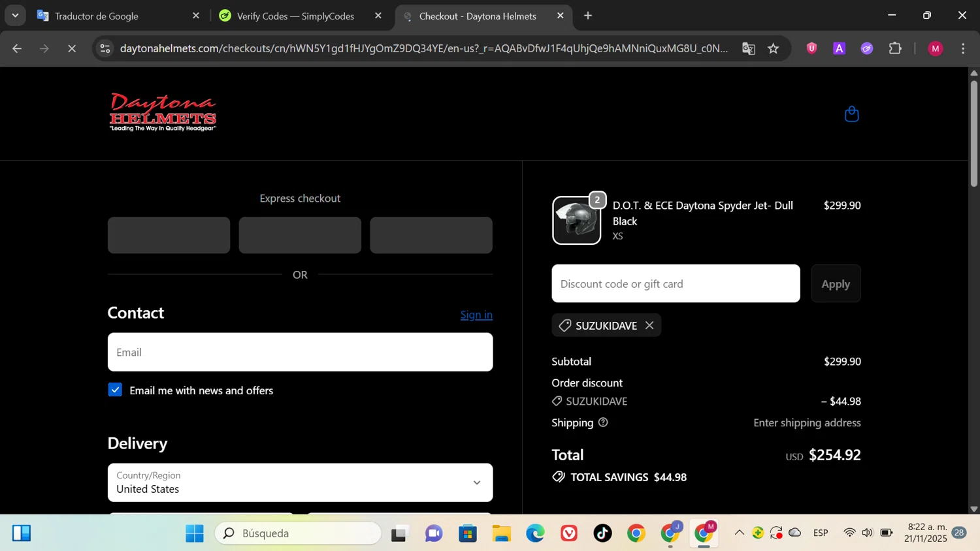Bookmark this page with the star icon
Image resolution: width=980 pixels, height=551 pixels.
[774, 48]
